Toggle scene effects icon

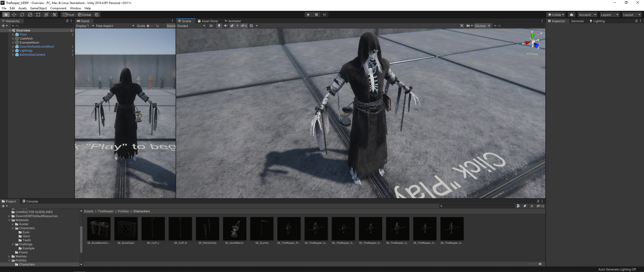coord(232,26)
